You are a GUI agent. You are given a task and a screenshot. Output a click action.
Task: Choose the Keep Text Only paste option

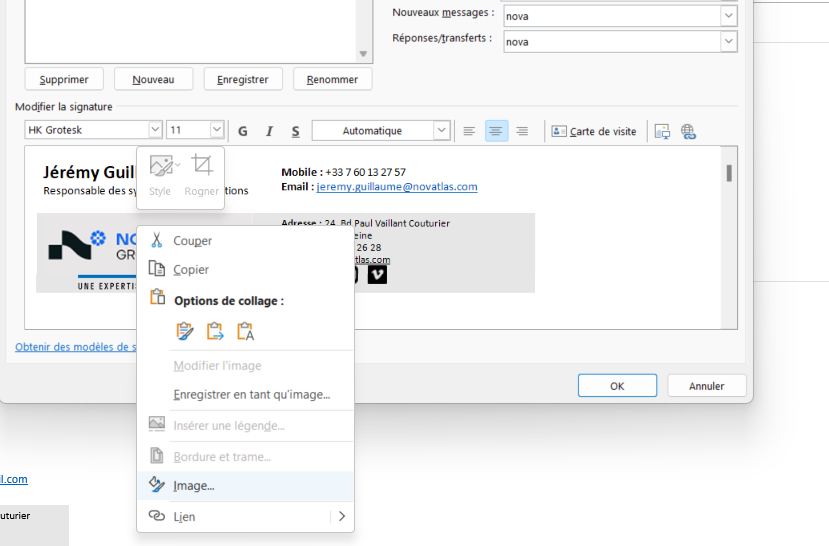tap(245, 331)
